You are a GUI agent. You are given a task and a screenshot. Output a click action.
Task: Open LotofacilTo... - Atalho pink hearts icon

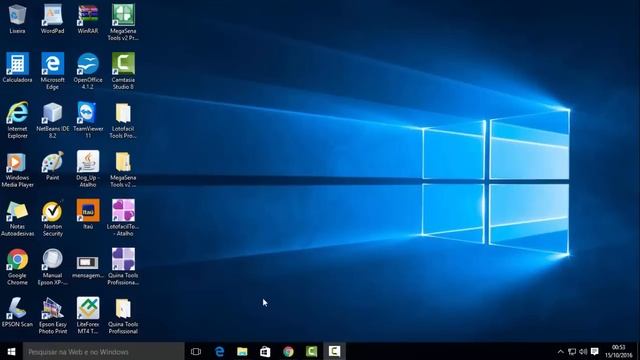tap(123, 211)
